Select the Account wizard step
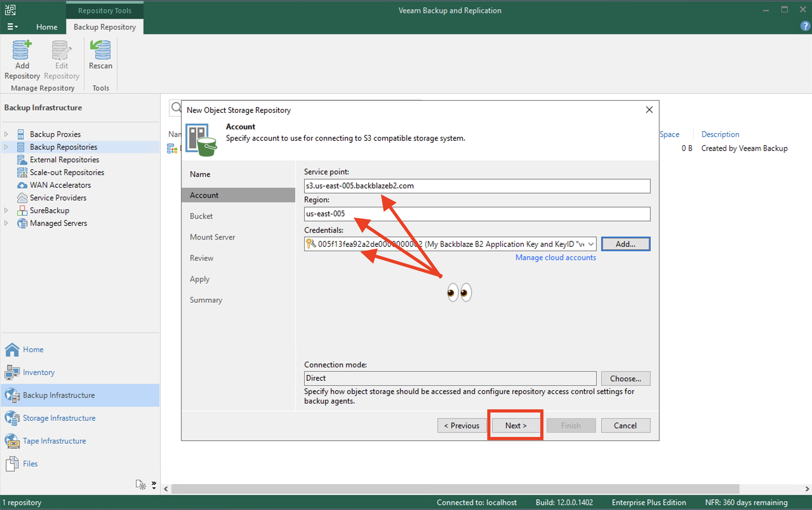 [x=238, y=195]
